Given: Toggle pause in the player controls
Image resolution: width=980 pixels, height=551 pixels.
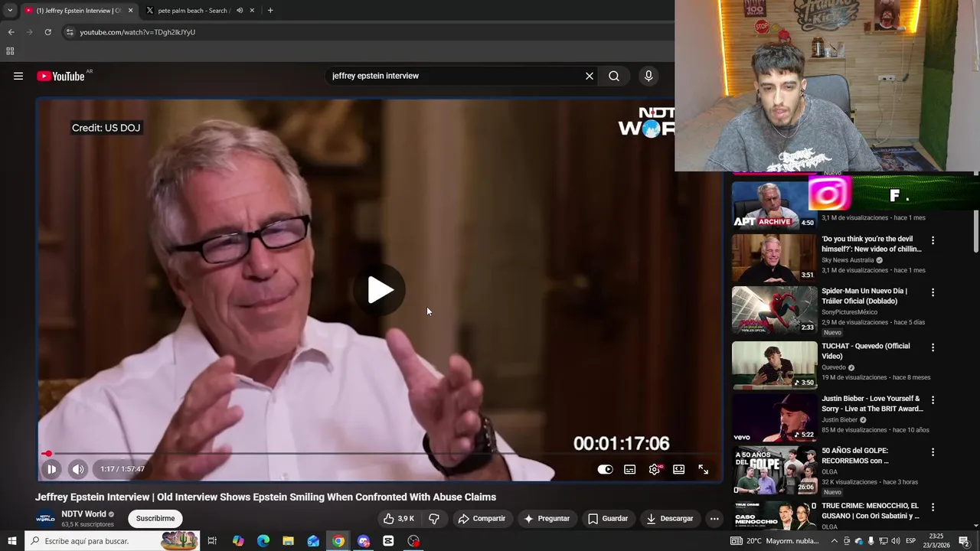Looking at the screenshot, I should tap(51, 469).
